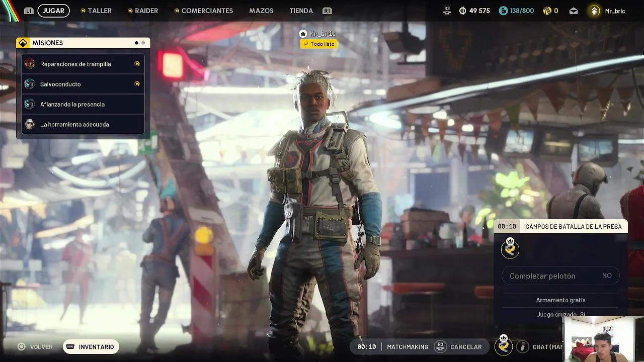Click the Todo listo ready badge

pyautogui.click(x=318, y=44)
